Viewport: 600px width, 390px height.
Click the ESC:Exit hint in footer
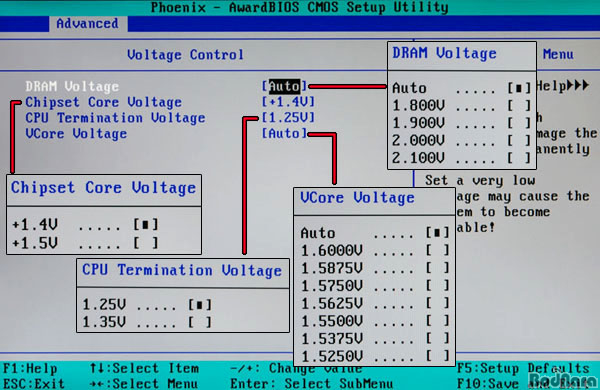(34, 383)
